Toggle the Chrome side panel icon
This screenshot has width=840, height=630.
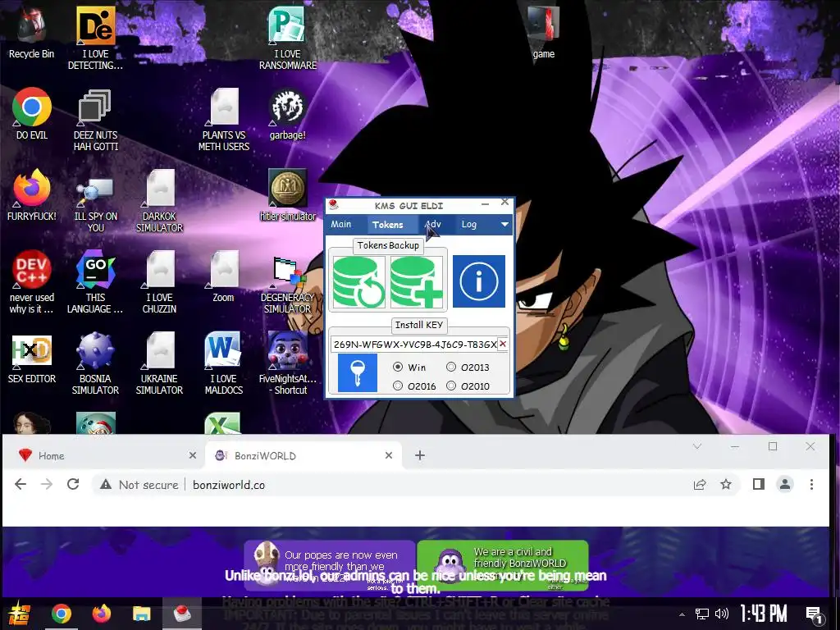759,484
